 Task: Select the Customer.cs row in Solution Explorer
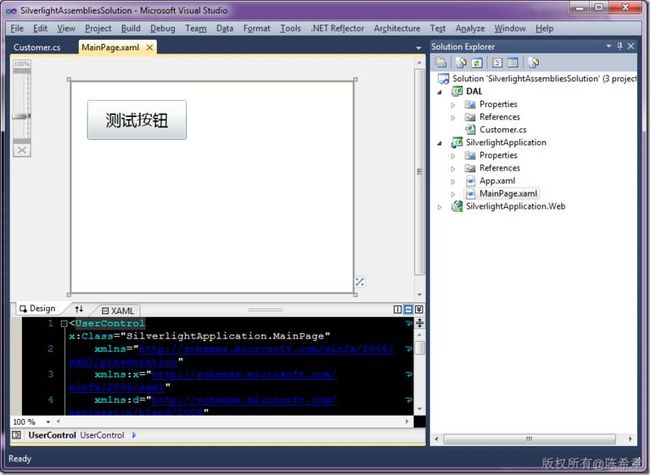coord(503,130)
